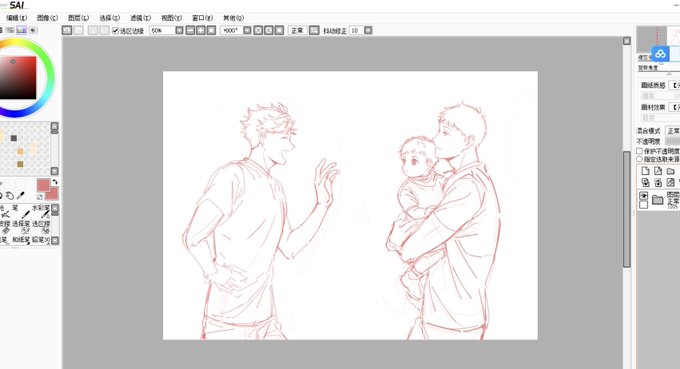Open the 图层(L) menu
The image size is (680, 369).
coord(78,18)
